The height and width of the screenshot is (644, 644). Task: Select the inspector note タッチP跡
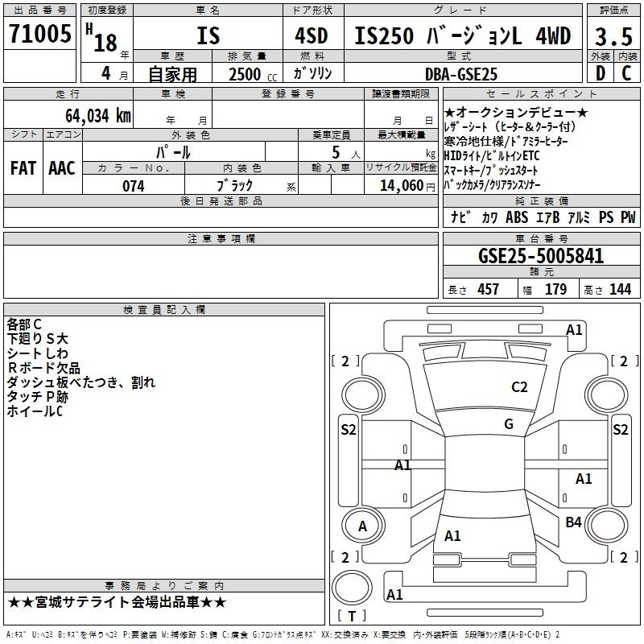click(x=37, y=396)
